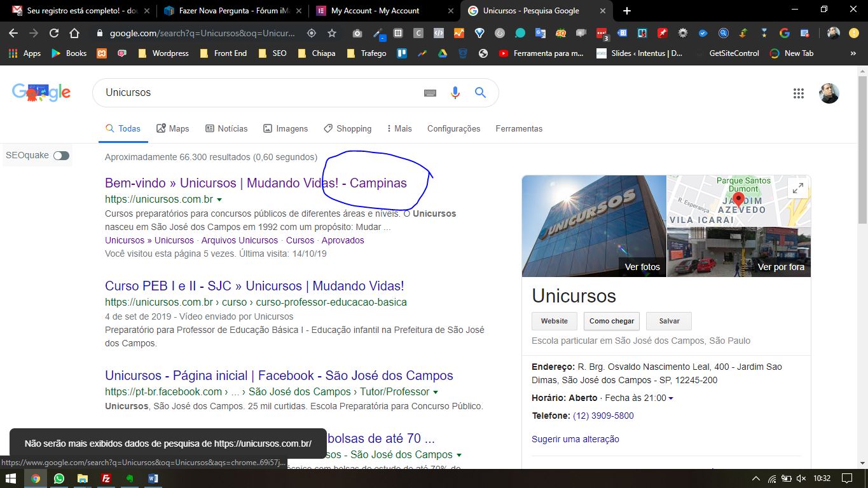
Task: Expand the map with the fullscreen icon
Action: 797,188
